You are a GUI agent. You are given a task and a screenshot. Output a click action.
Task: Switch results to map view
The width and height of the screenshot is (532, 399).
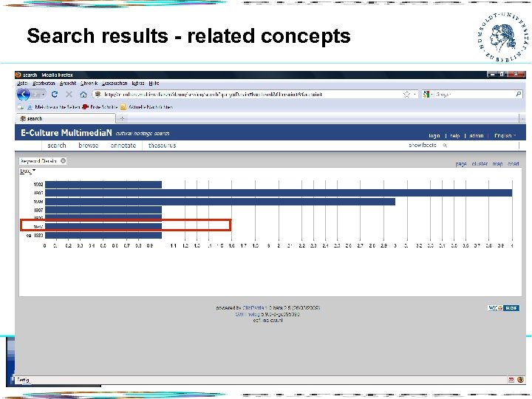497,164
